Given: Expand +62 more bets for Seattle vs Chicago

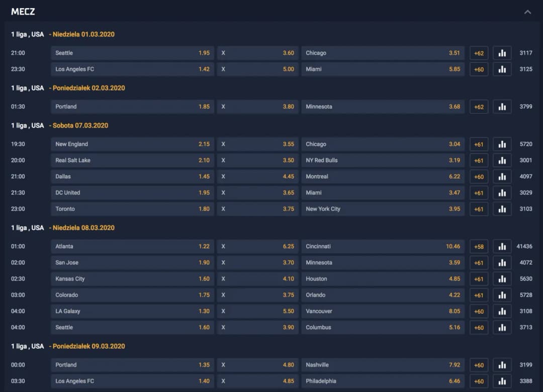Looking at the screenshot, I should [479, 53].
